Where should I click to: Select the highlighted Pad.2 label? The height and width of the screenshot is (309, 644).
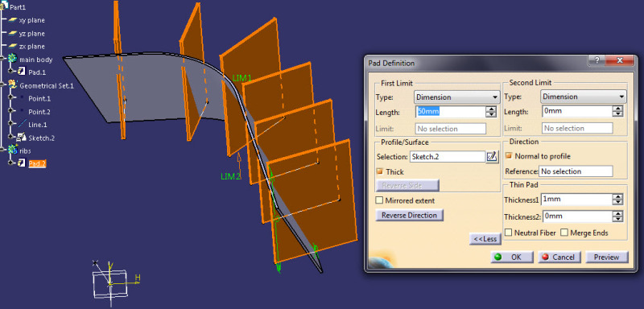point(37,163)
